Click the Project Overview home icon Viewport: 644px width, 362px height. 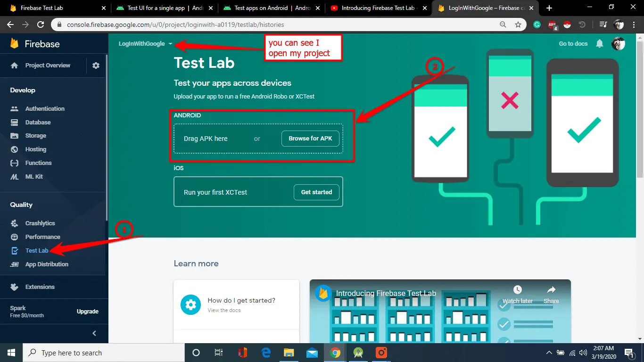tap(15, 66)
